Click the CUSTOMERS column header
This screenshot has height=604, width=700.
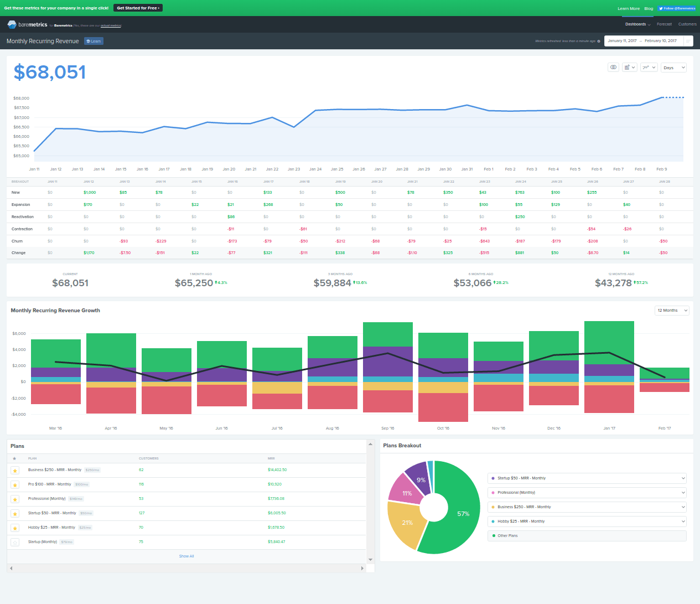coord(149,458)
